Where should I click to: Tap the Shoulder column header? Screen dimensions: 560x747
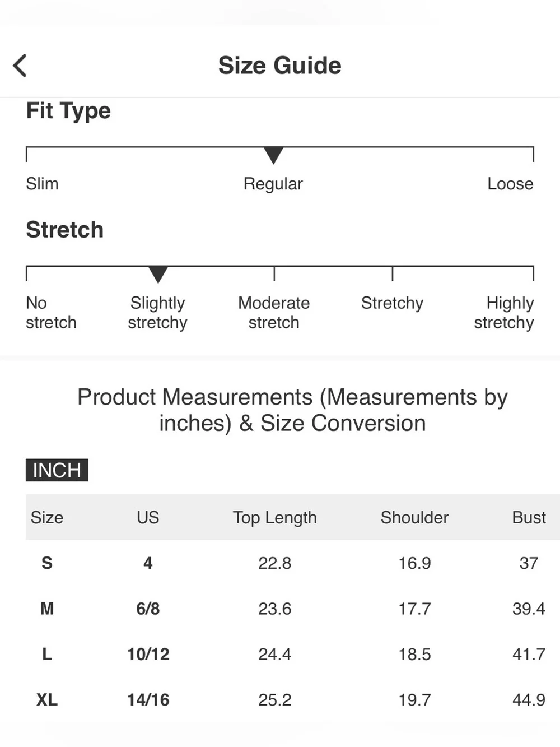click(414, 517)
